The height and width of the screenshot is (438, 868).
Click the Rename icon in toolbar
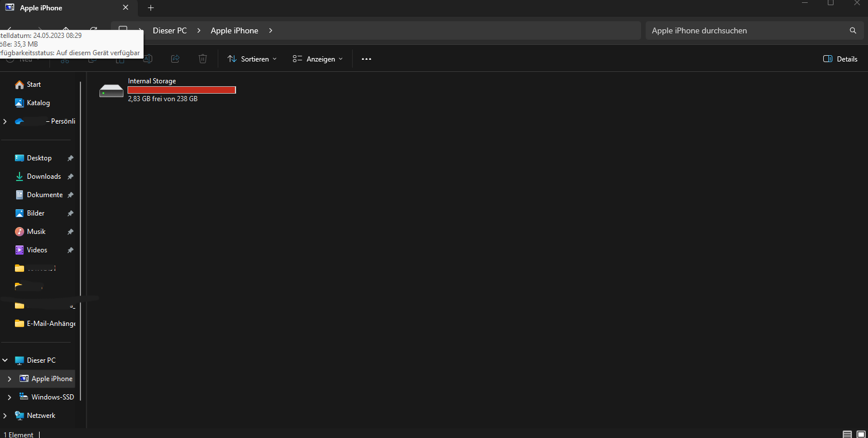click(148, 59)
